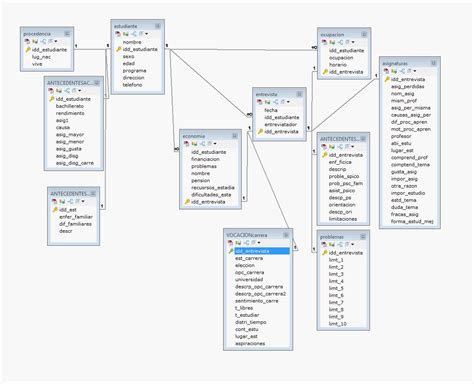Click the green second toolbar icon in entrevista table
This screenshot has width=474, height=384.
[267, 102]
